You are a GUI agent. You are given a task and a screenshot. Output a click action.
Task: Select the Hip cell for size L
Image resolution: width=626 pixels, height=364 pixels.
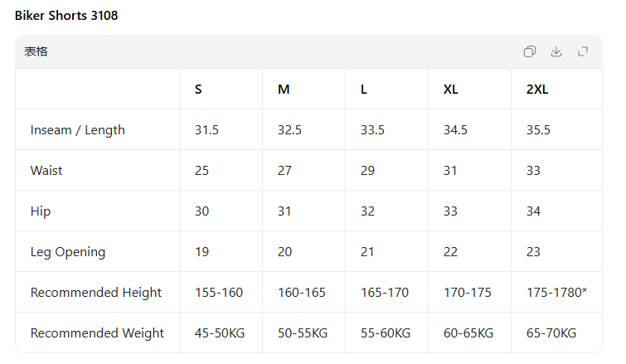pyautogui.click(x=367, y=211)
